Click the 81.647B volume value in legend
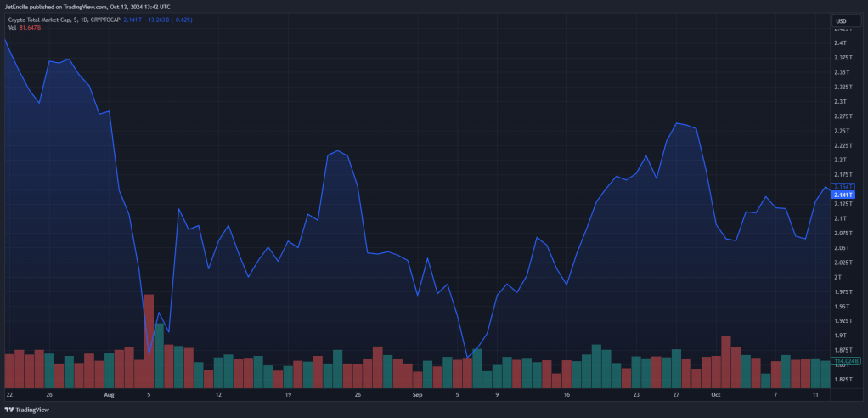868x418 pixels. point(30,27)
